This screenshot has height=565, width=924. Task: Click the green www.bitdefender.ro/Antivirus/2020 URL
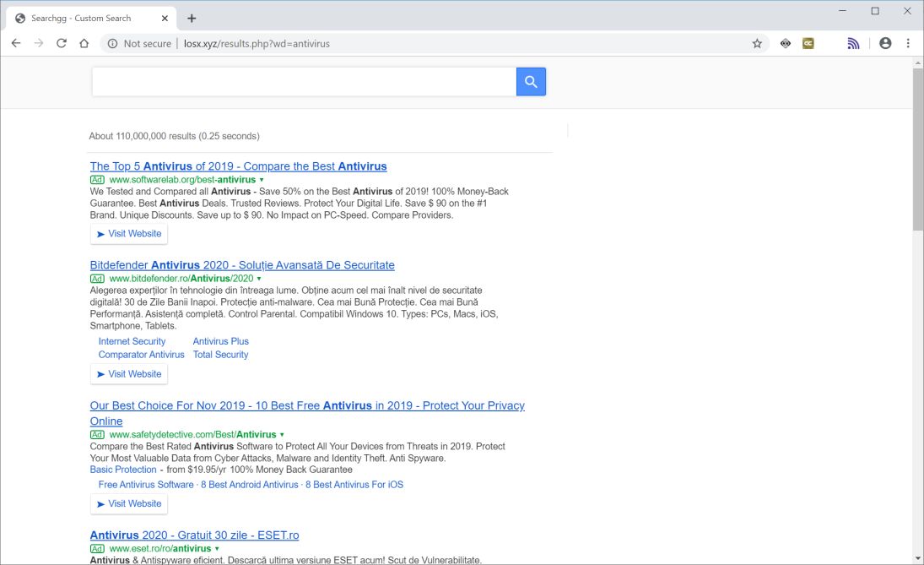181,279
